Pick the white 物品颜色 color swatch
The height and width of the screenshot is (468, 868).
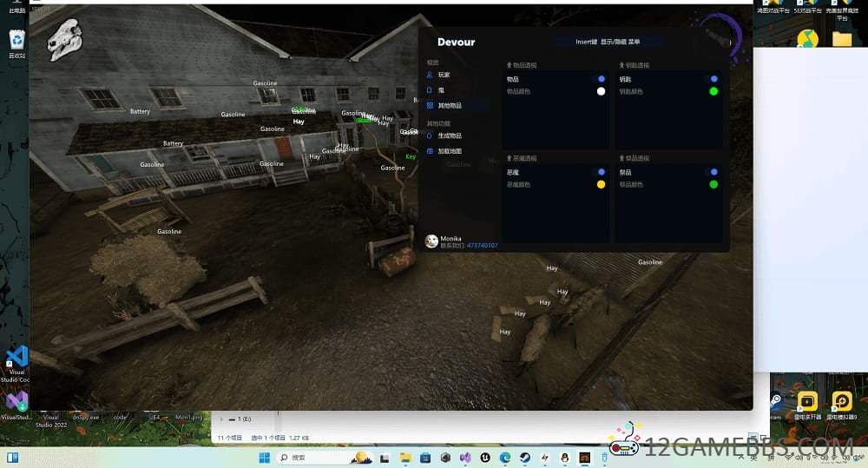(x=602, y=91)
